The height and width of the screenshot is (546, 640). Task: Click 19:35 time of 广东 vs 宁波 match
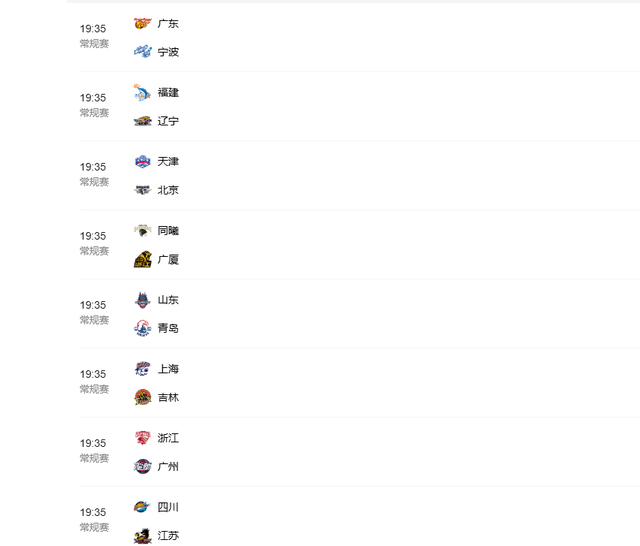(93, 29)
